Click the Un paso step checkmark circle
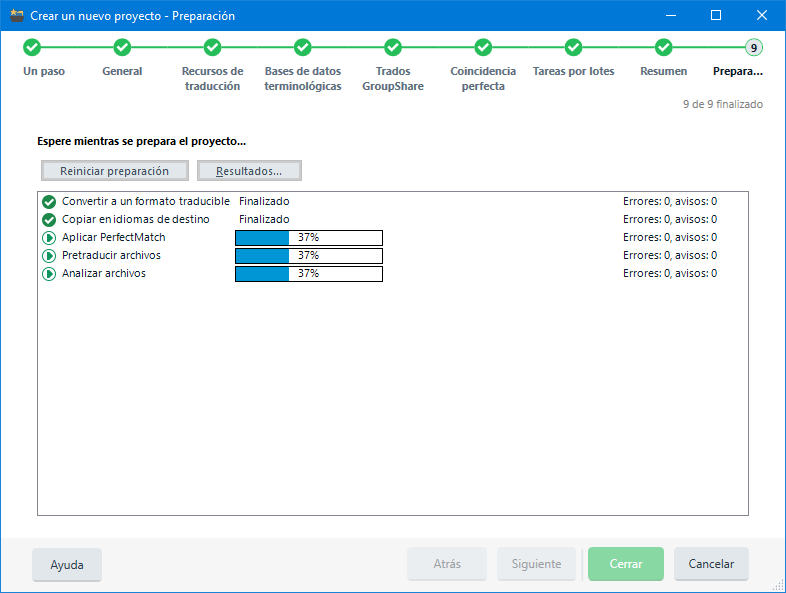Image resolution: width=786 pixels, height=593 pixels. pyautogui.click(x=32, y=48)
